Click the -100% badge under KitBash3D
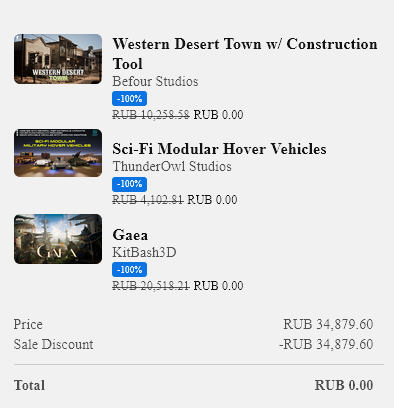 click(x=129, y=269)
